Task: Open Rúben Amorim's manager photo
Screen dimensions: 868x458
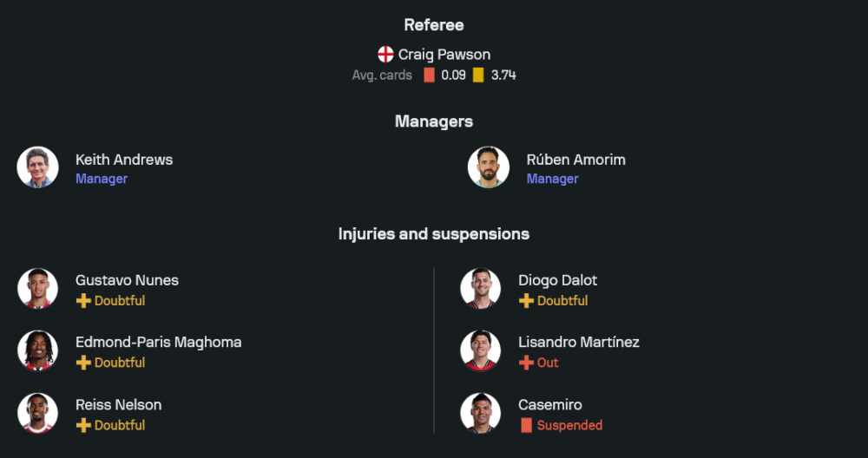Action: 489,167
